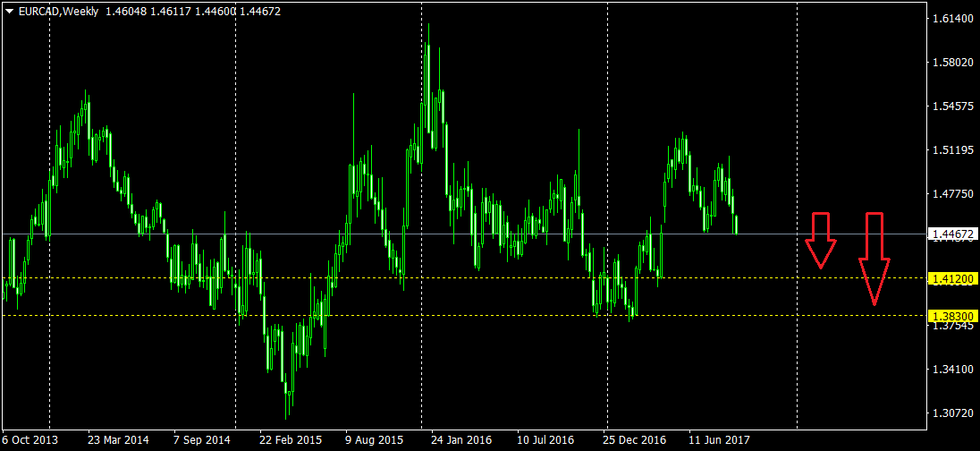980x451 pixels.
Task: Click the current price label 1.44672
Action: point(951,234)
